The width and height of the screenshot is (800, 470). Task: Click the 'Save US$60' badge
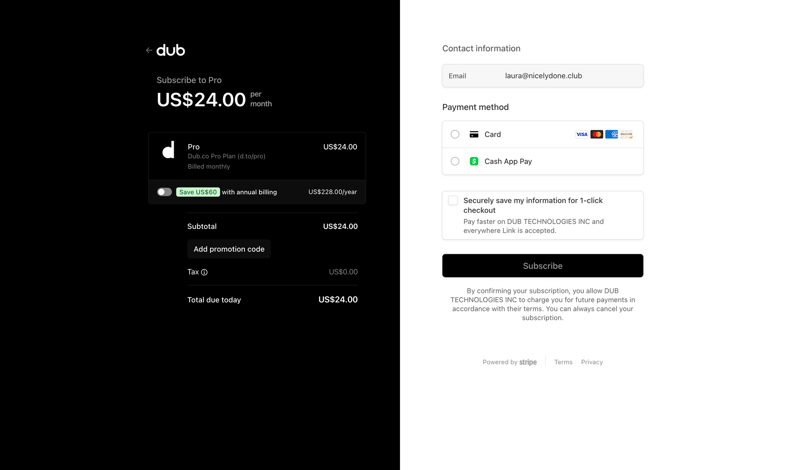tap(198, 192)
